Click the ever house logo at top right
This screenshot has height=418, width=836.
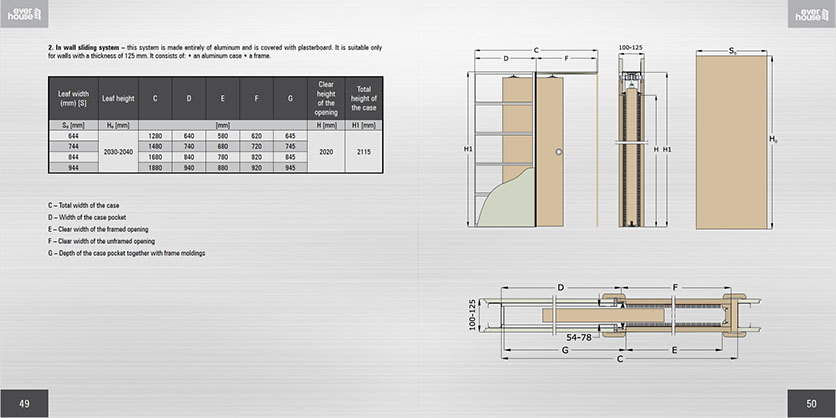coord(808,15)
